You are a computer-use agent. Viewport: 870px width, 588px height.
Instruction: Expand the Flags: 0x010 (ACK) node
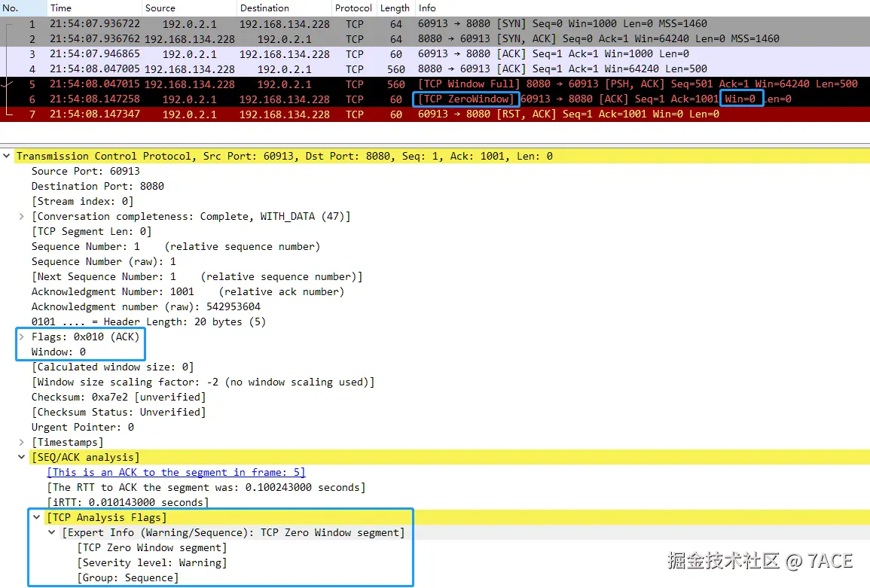point(22,337)
